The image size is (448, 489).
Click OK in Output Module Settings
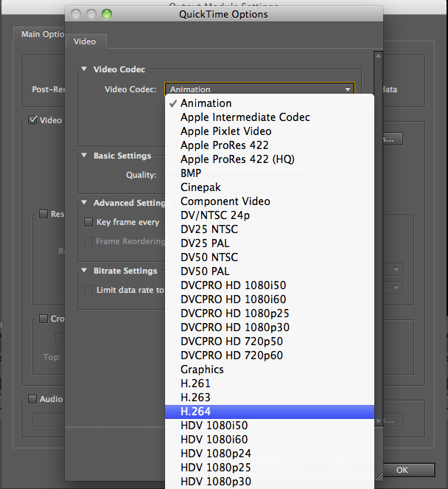[402, 470]
